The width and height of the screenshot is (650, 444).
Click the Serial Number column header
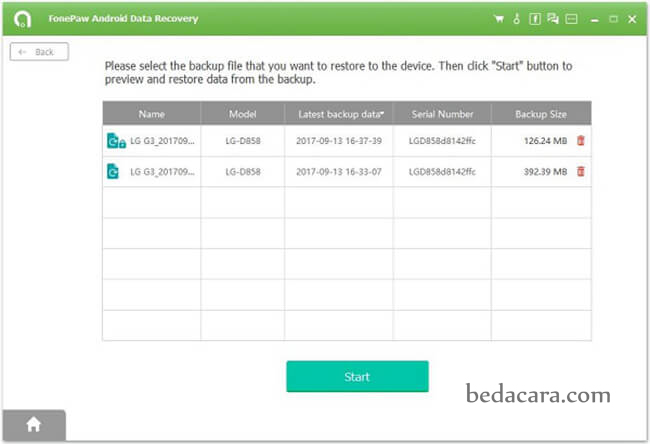point(441,114)
